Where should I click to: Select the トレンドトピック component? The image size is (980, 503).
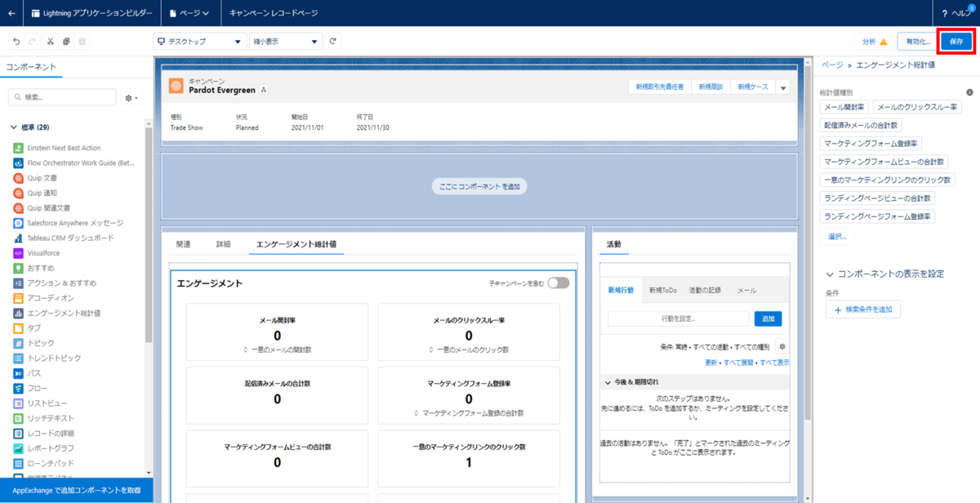coord(47,358)
